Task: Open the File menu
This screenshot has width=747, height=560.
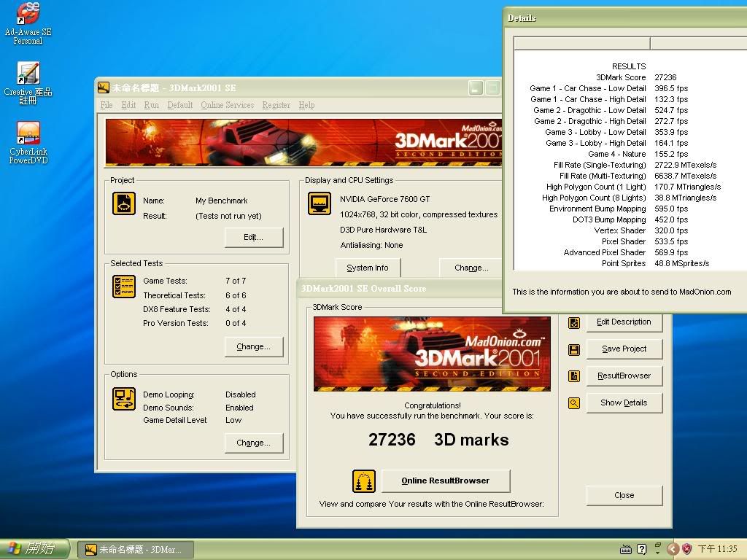Action: click(x=107, y=105)
